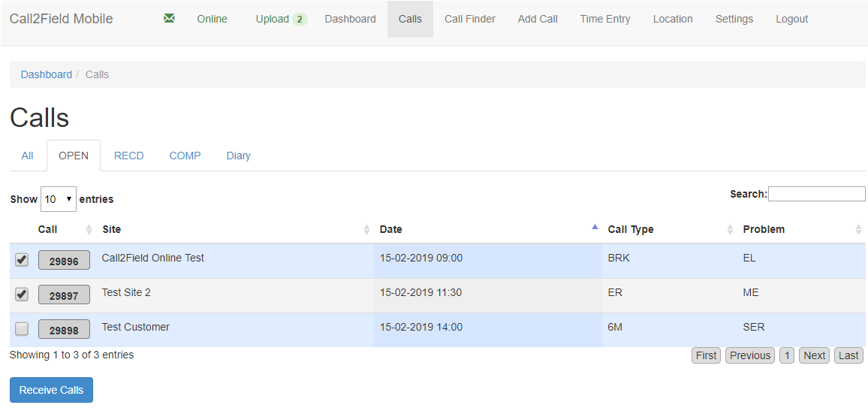Screen dimensions: 868x417
Task: Open the Show entries dropdown
Action: tap(58, 199)
